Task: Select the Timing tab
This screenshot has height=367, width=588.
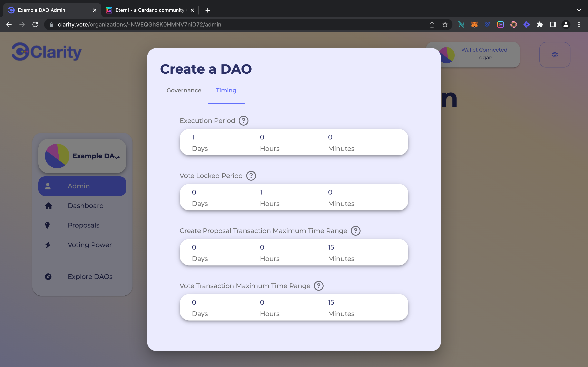Action: pyautogui.click(x=226, y=90)
